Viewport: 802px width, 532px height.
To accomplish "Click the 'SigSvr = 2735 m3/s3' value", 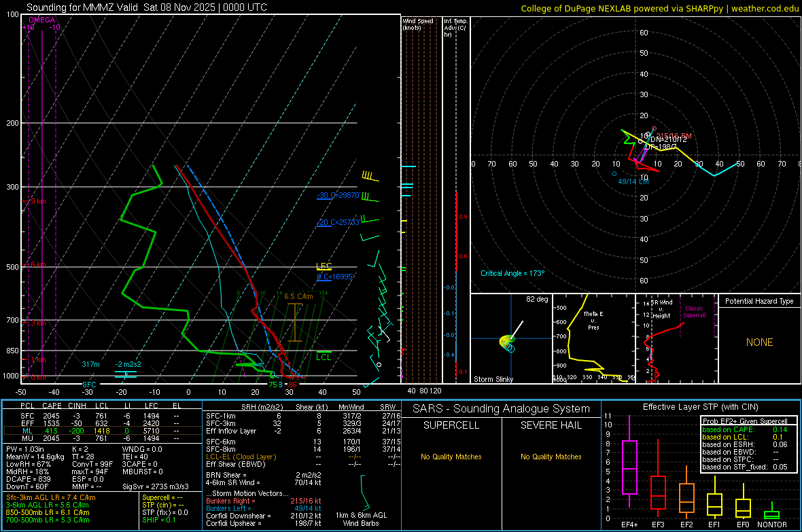I will (x=156, y=486).
